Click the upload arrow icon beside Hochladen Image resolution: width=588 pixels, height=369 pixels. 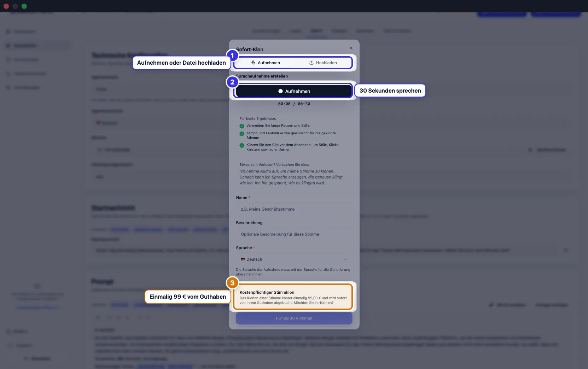coord(312,63)
